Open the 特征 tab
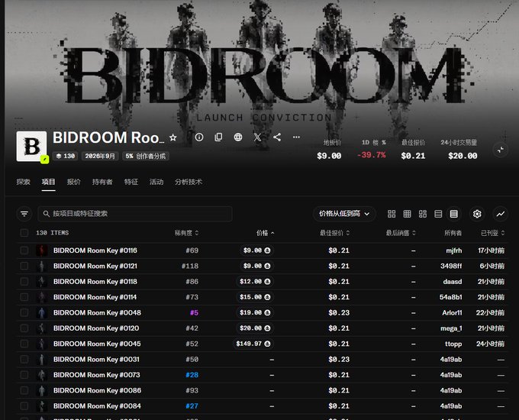 click(x=131, y=182)
